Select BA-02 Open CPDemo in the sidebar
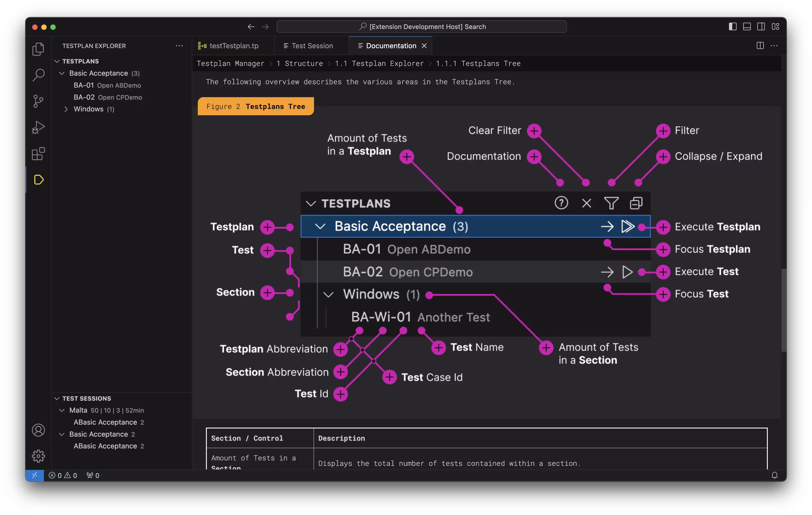The image size is (812, 515). 121,97
